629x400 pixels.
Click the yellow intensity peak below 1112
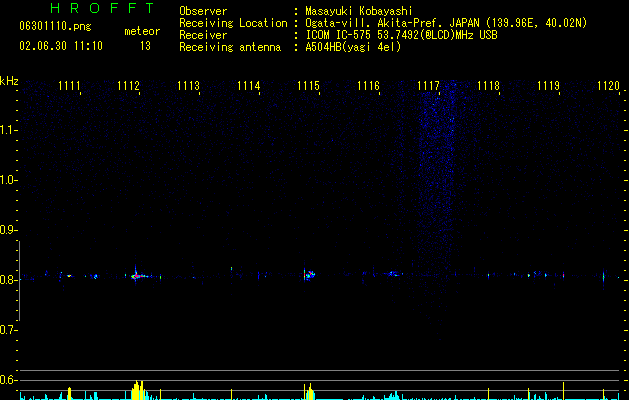click(x=138, y=390)
